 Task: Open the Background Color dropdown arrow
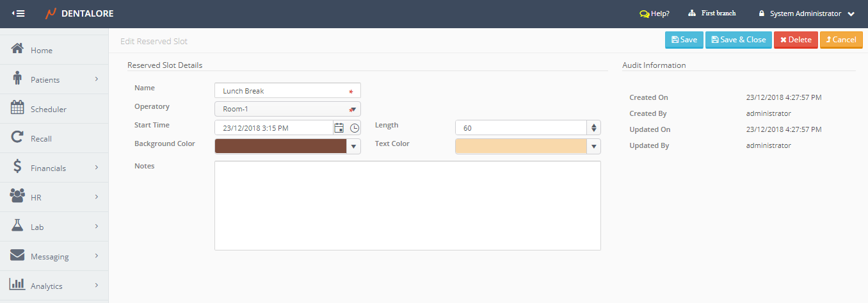[353, 147]
